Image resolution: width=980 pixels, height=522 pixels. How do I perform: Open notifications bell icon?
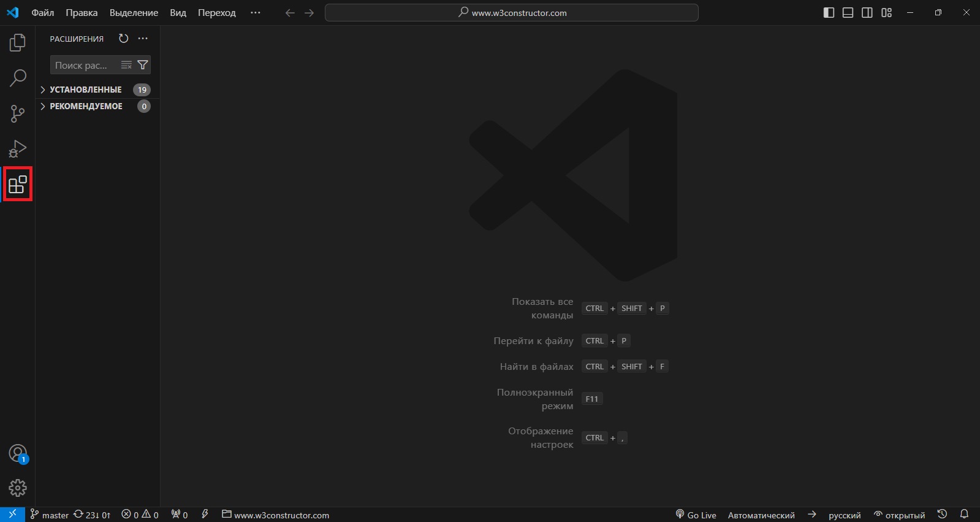[964, 515]
